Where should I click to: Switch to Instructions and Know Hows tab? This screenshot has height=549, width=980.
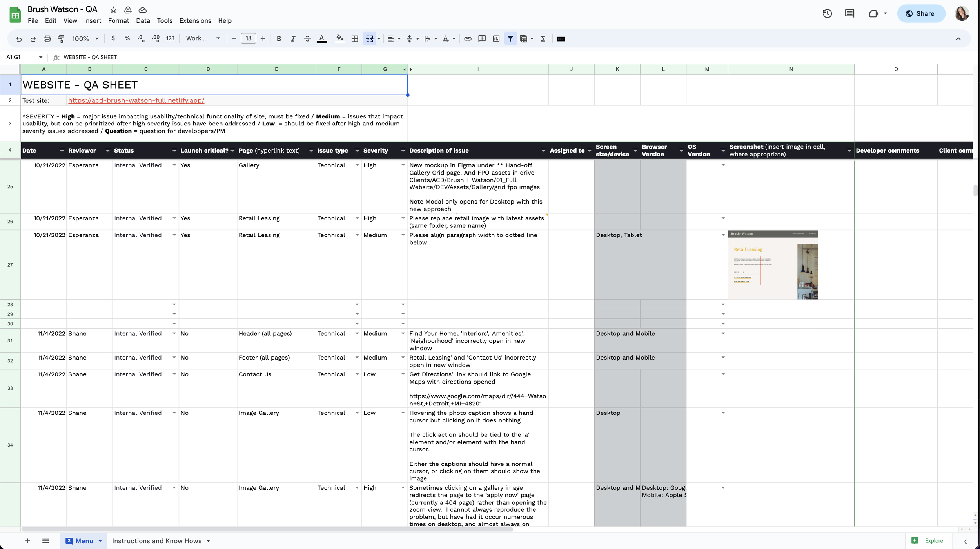(157, 541)
